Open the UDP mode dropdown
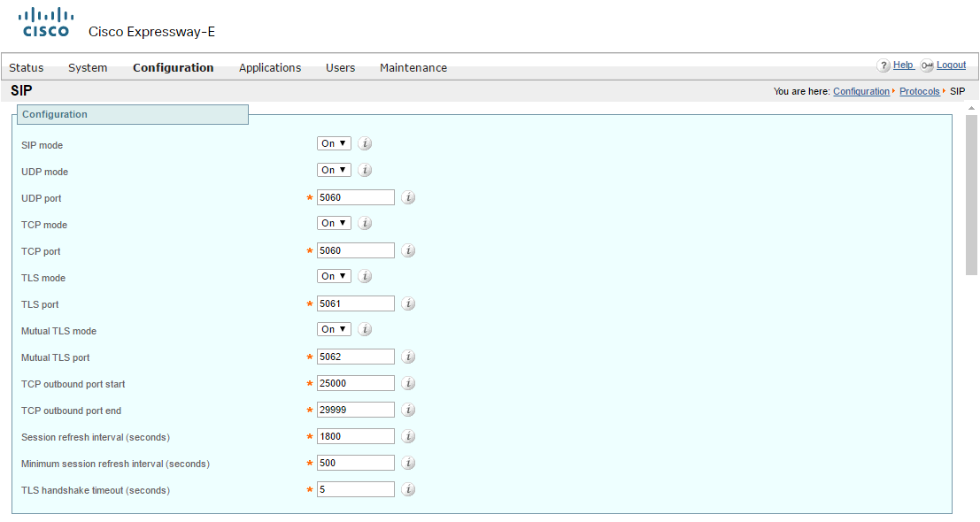 pos(334,170)
